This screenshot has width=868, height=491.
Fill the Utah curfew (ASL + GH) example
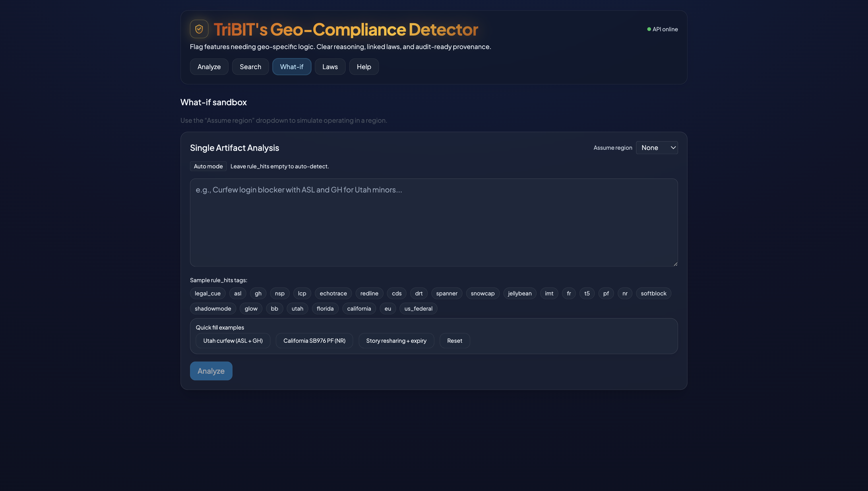pyautogui.click(x=232, y=341)
